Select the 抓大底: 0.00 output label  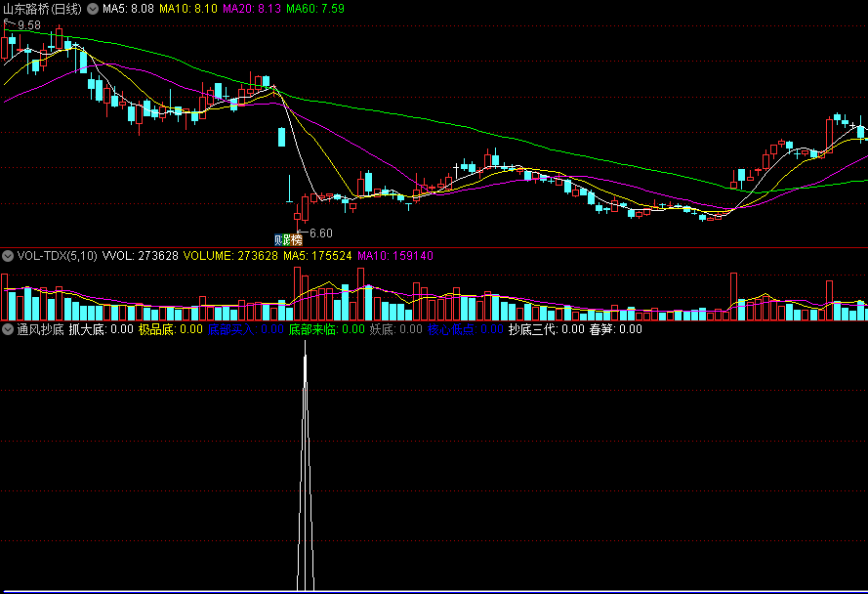pos(102,329)
